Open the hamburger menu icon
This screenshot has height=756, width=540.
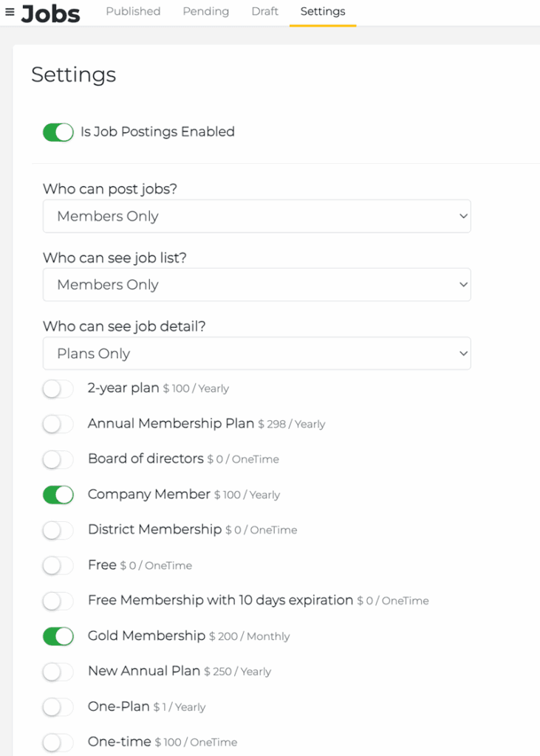[x=10, y=12]
